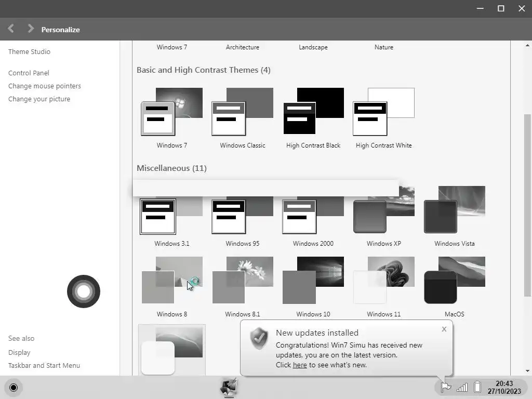Click the scroll down arrow

click(x=528, y=371)
